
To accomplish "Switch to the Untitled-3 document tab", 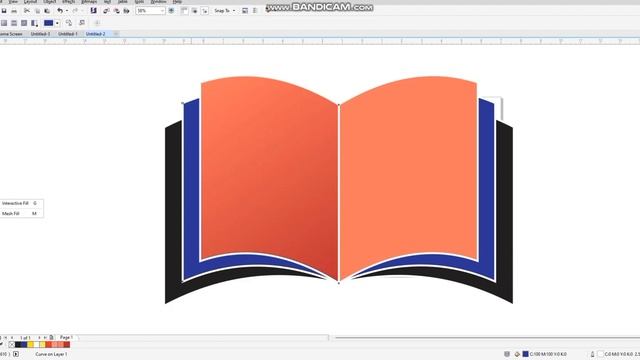I will point(40,34).
